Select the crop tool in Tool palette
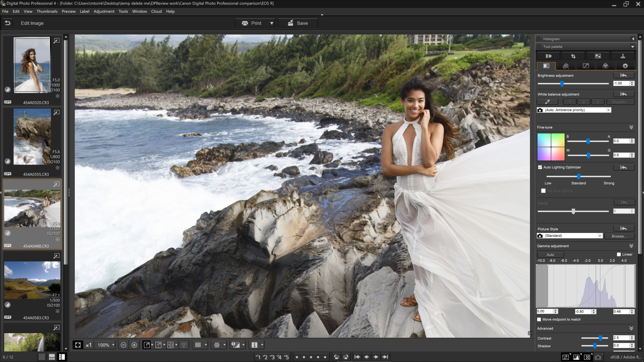The image size is (644, 362). click(x=573, y=56)
